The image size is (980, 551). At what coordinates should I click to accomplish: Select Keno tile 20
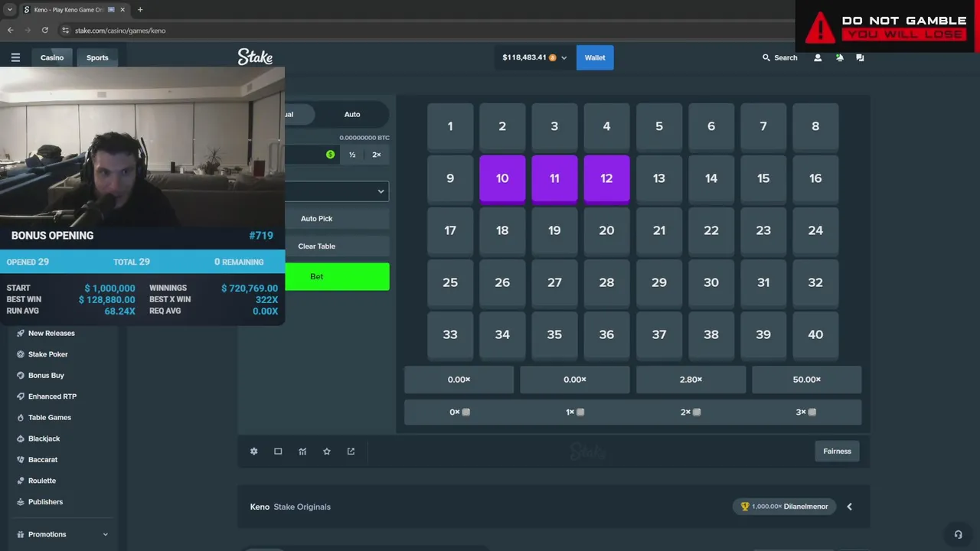click(x=606, y=230)
